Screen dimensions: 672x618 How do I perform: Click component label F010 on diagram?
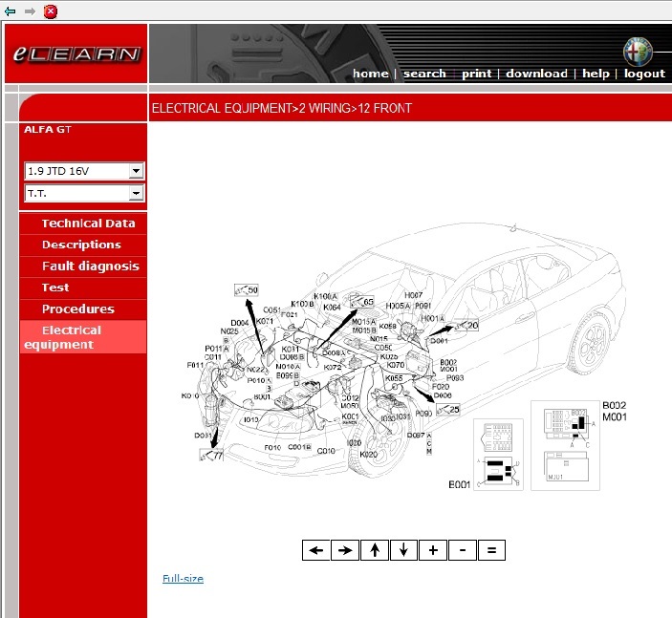[272, 448]
